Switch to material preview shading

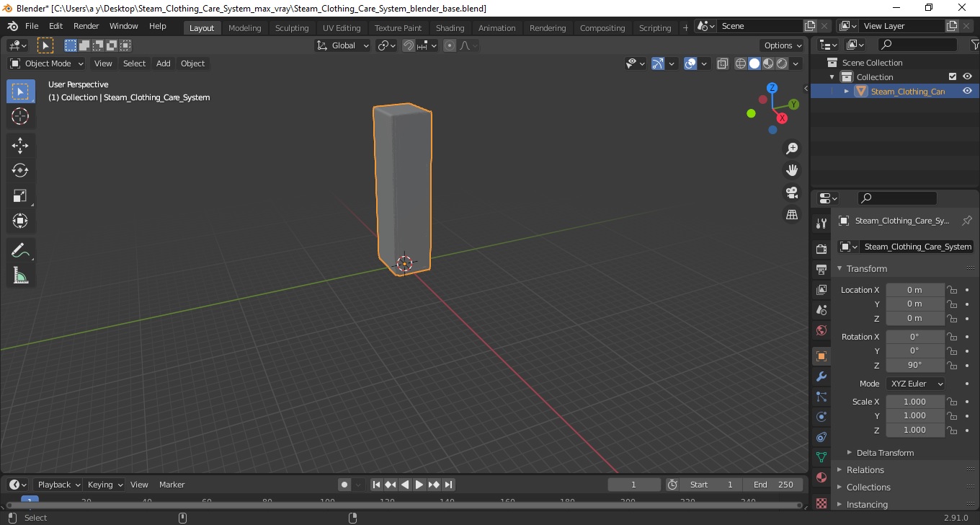[x=768, y=63]
